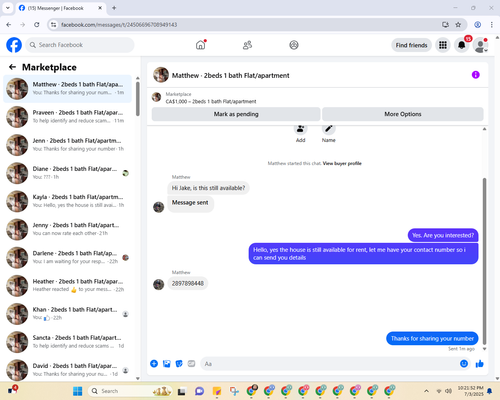Screen dimensions: 500x400
Task: Open the Heather conversation
Action: [67, 286]
